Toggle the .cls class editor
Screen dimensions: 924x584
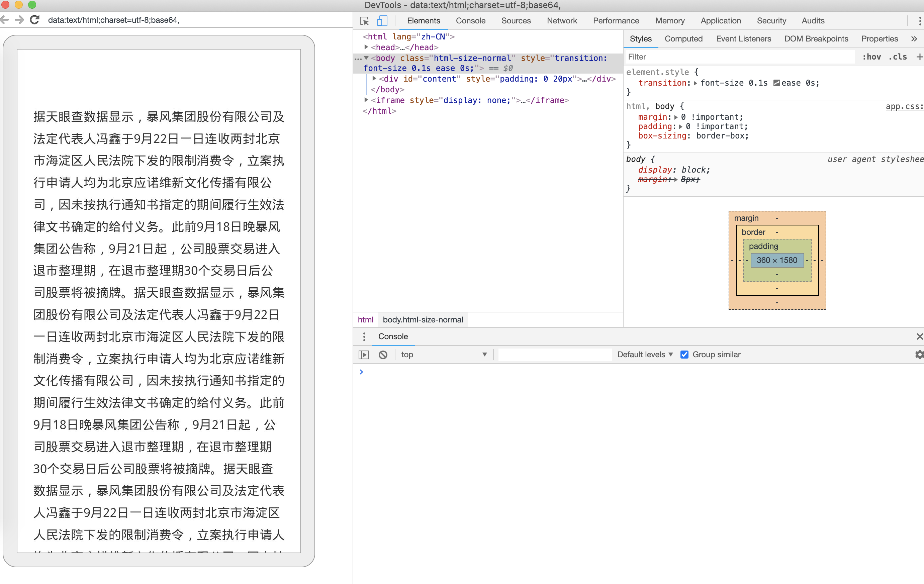click(898, 57)
